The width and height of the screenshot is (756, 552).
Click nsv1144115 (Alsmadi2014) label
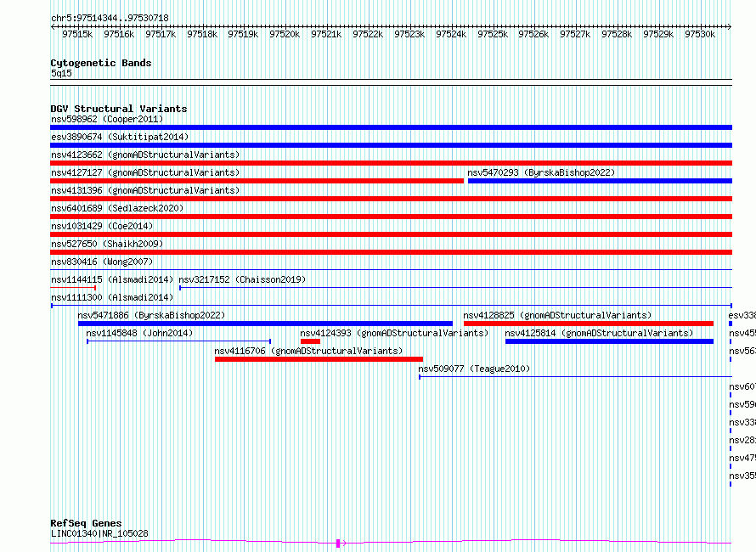(x=112, y=279)
